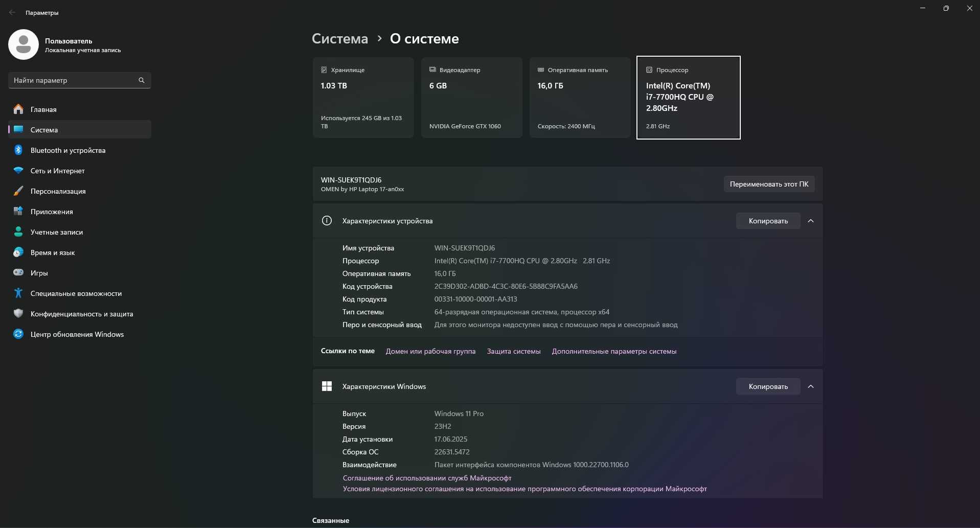Viewport: 980px width, 528px height.
Task: Open Bluetooth и устройства settings
Action: [x=80, y=150]
